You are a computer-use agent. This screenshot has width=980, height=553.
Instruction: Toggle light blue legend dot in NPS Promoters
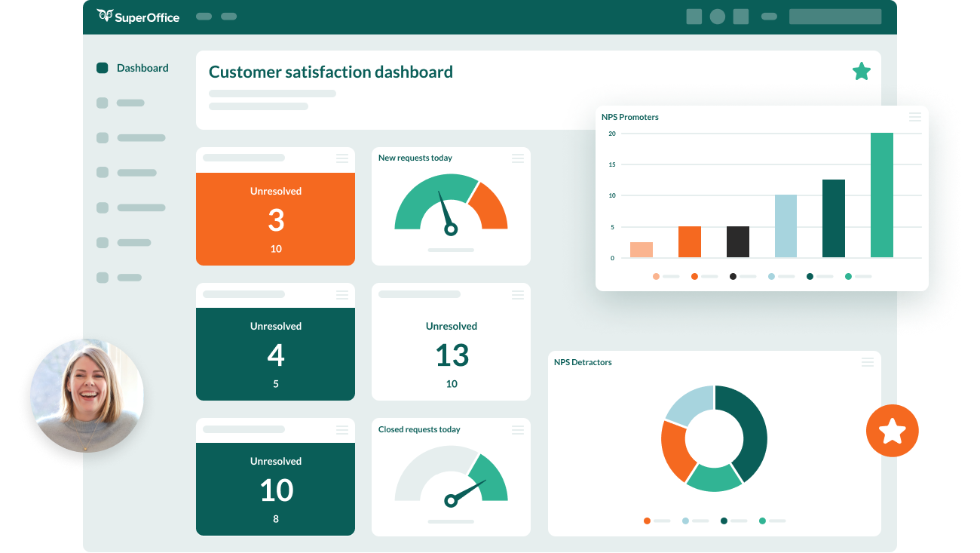771,277
